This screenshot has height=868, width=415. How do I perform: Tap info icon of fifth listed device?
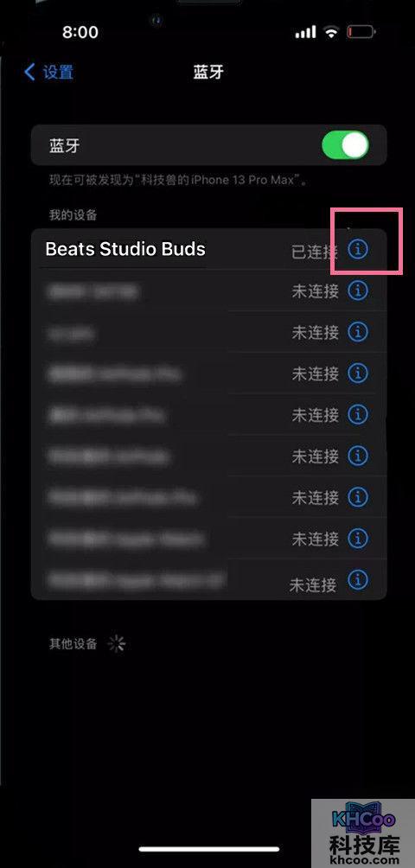coord(358,413)
